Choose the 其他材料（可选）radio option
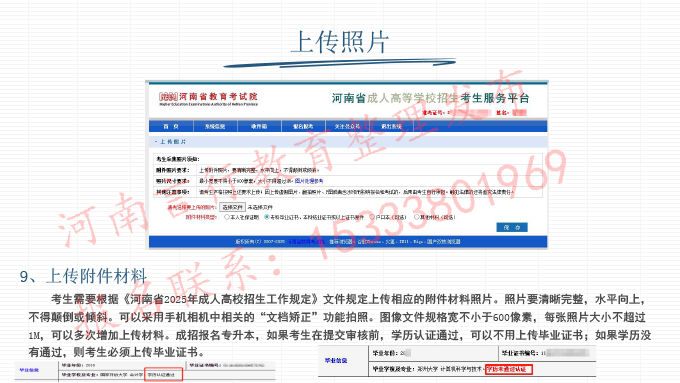 pyautogui.click(x=417, y=217)
